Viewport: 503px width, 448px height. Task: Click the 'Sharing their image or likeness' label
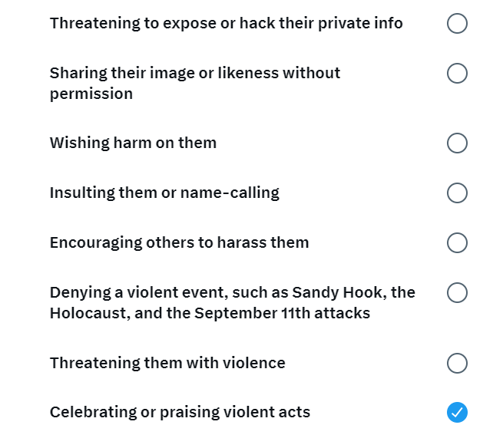195,84
